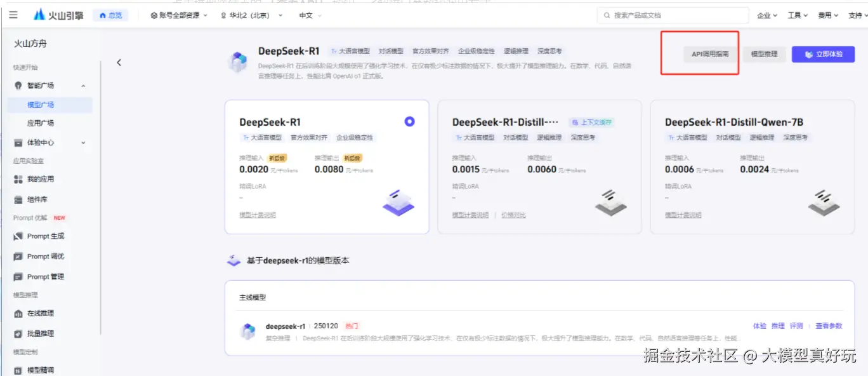Viewport: 868px width, 376px height.
Task: Click 0.0020 input price value
Action: coord(254,170)
